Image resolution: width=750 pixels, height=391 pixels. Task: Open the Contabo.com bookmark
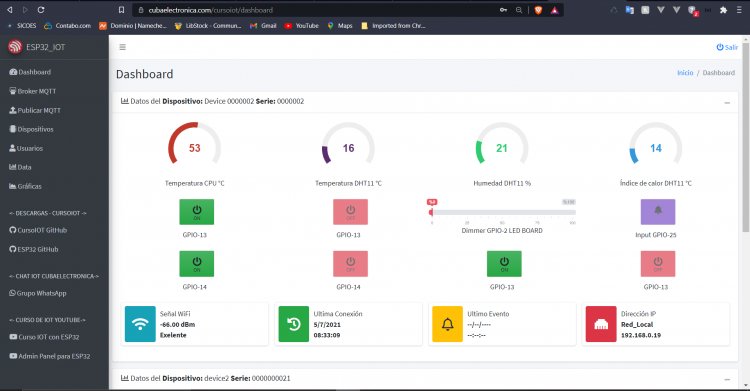[67, 26]
